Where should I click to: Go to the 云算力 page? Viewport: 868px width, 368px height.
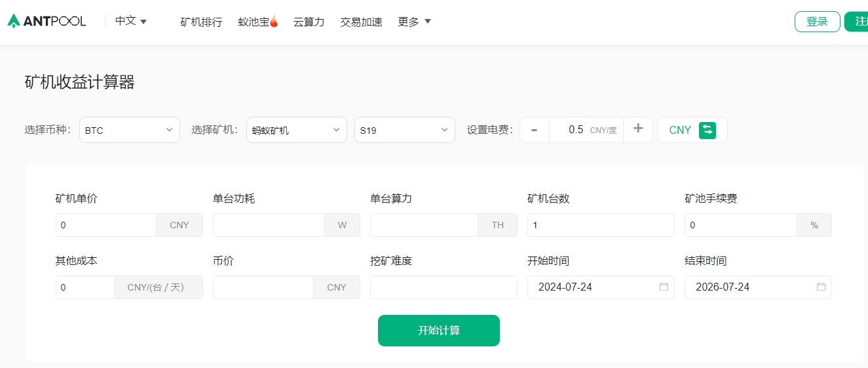(x=309, y=22)
